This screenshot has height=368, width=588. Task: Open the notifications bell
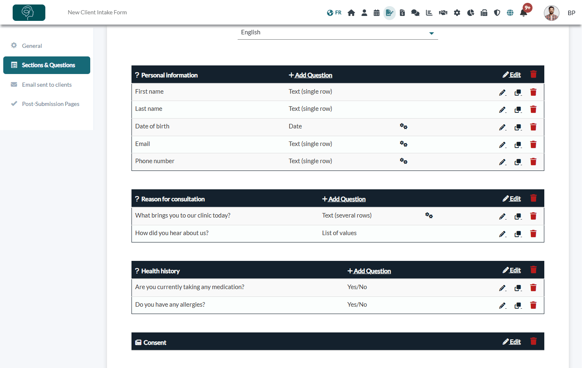[523, 13]
